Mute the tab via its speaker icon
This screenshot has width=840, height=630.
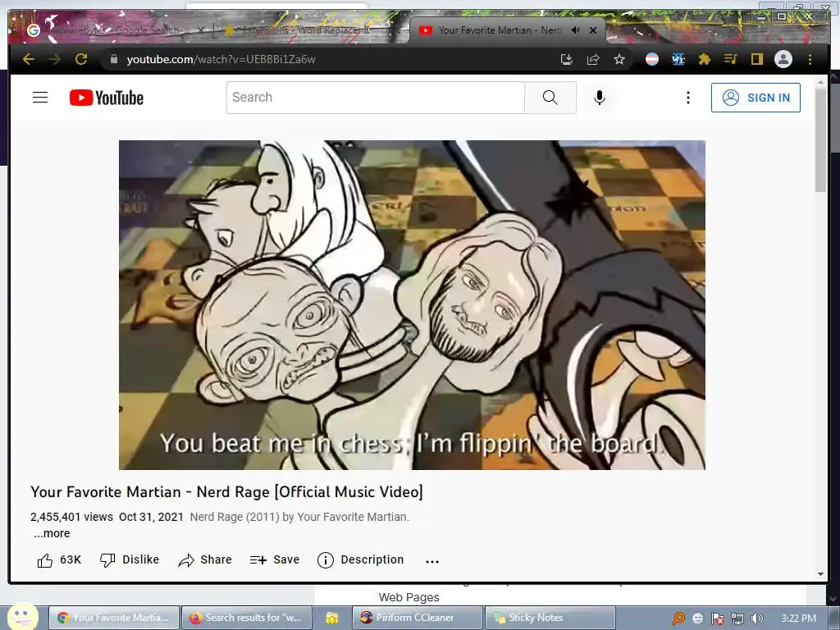click(575, 30)
